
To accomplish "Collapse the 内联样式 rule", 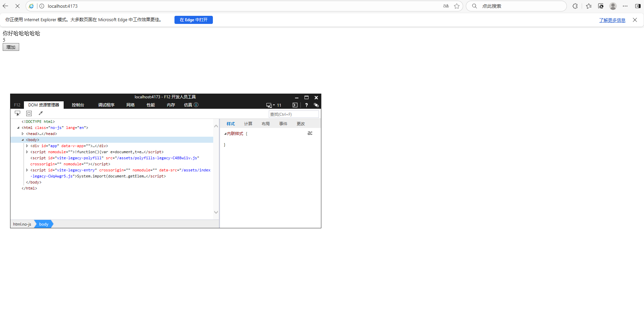I will click(x=225, y=134).
